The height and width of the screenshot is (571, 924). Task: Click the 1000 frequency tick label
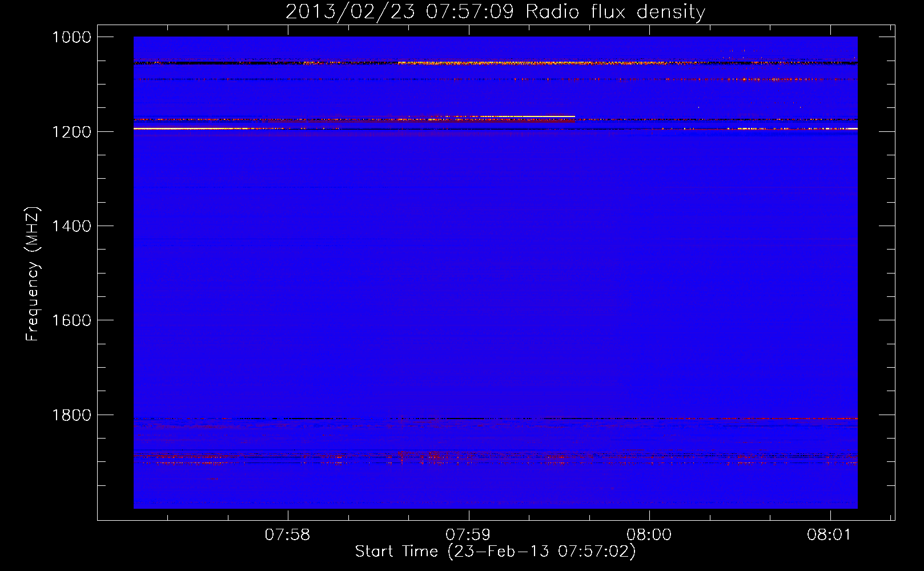coord(71,37)
